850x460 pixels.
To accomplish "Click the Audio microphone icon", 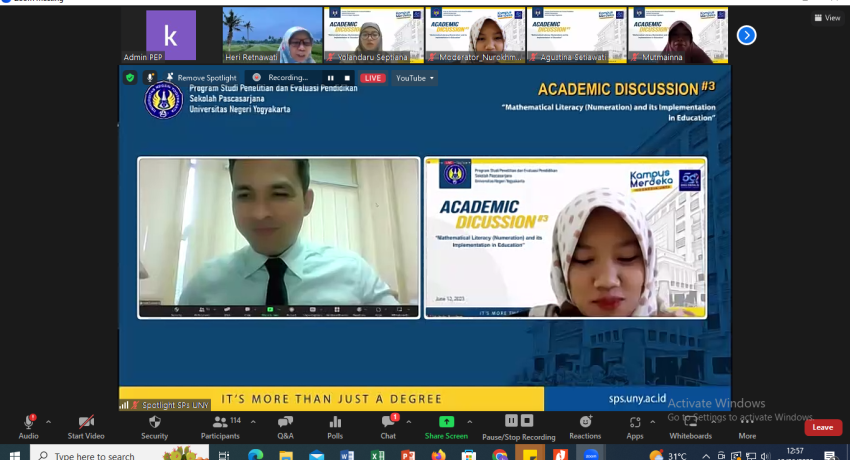I will pyautogui.click(x=28, y=422).
